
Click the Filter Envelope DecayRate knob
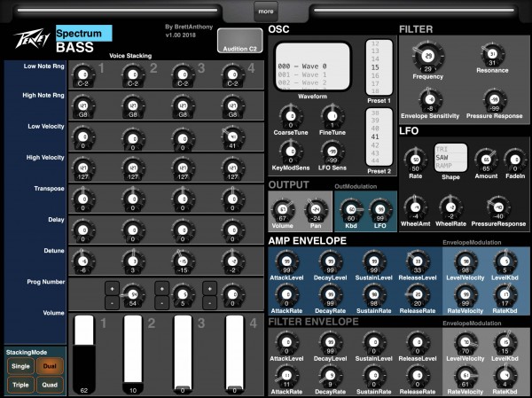click(x=330, y=377)
